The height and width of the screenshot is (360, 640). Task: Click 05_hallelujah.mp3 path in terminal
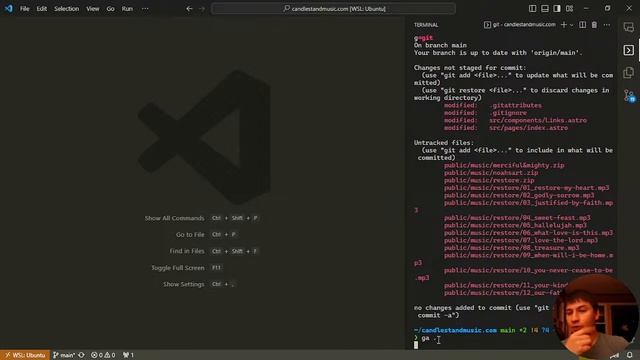(x=515, y=225)
